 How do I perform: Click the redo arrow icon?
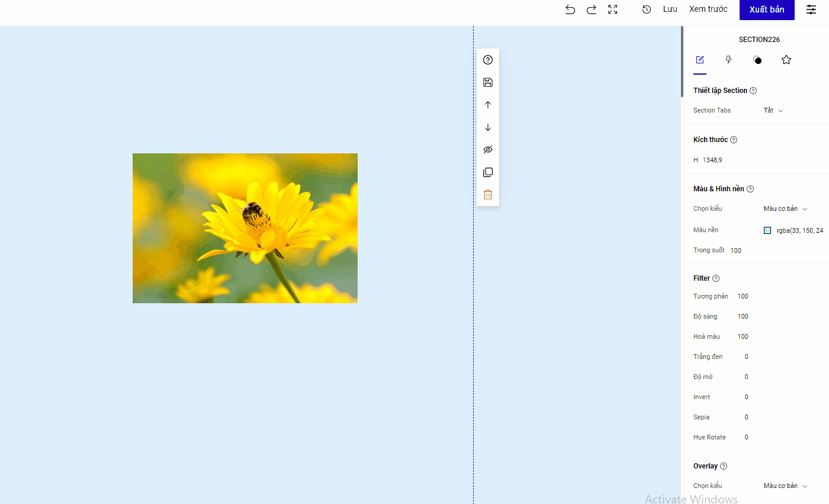pyautogui.click(x=591, y=9)
